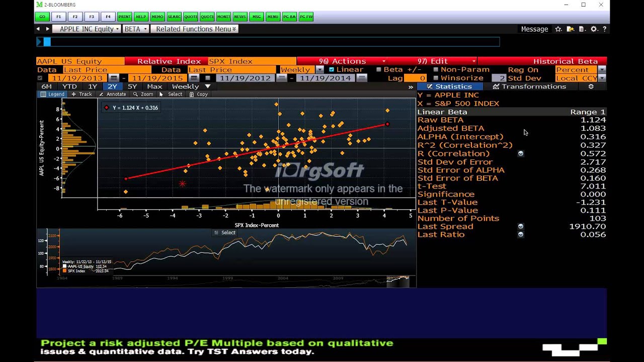Click the Message button

(534, 29)
